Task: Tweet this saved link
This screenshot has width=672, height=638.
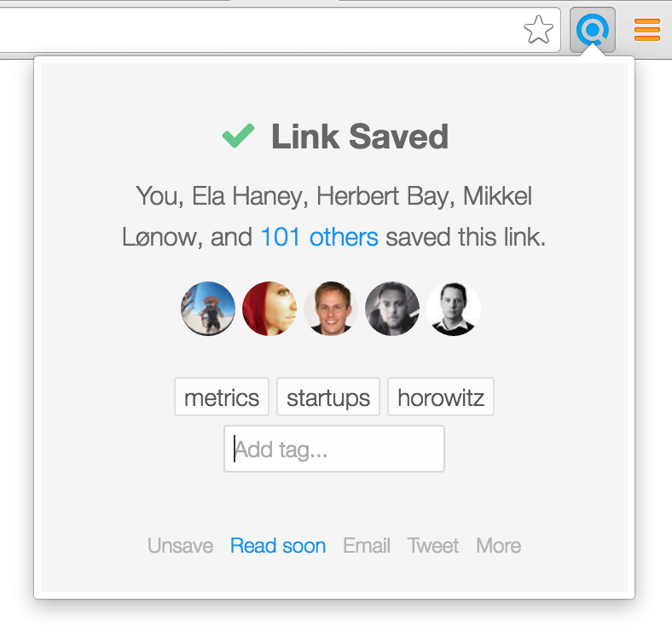Action: coord(433,546)
